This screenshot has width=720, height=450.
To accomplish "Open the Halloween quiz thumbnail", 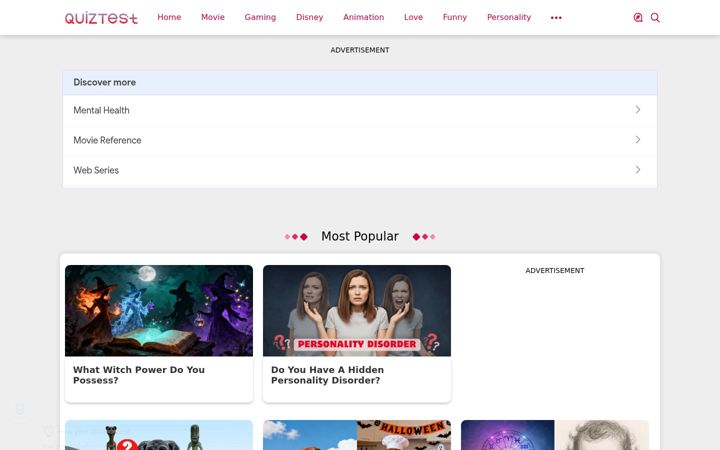I will (357, 435).
